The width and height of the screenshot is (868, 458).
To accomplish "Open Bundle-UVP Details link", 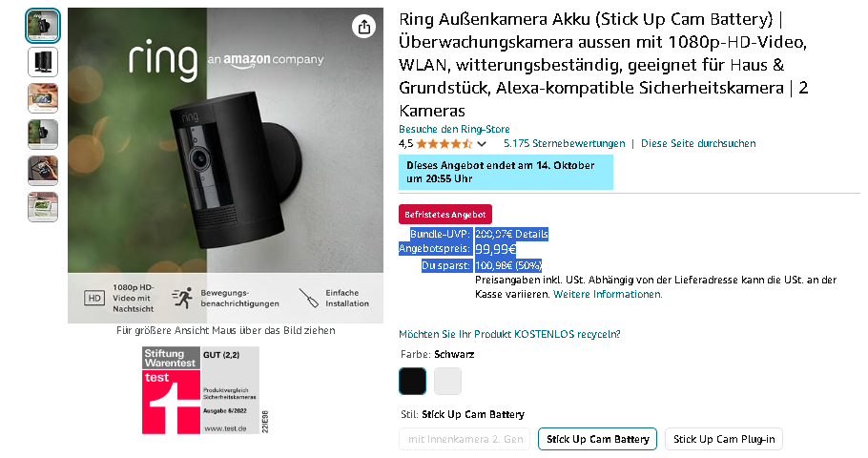I will tap(531, 234).
